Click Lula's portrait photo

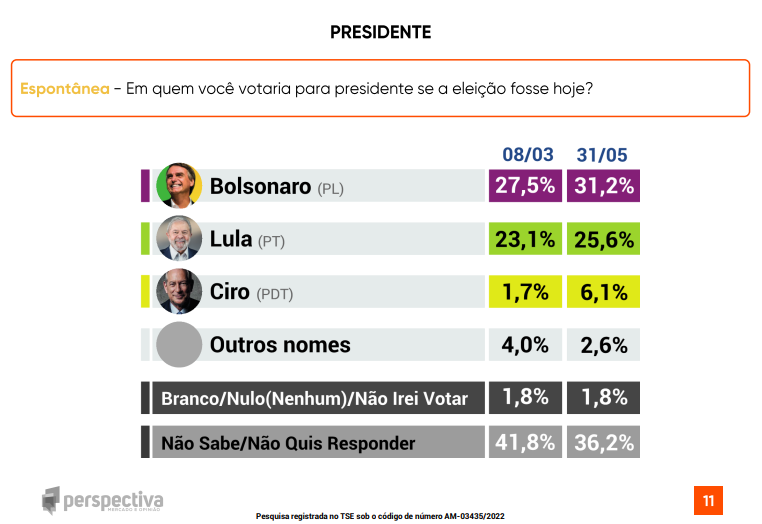tap(179, 239)
